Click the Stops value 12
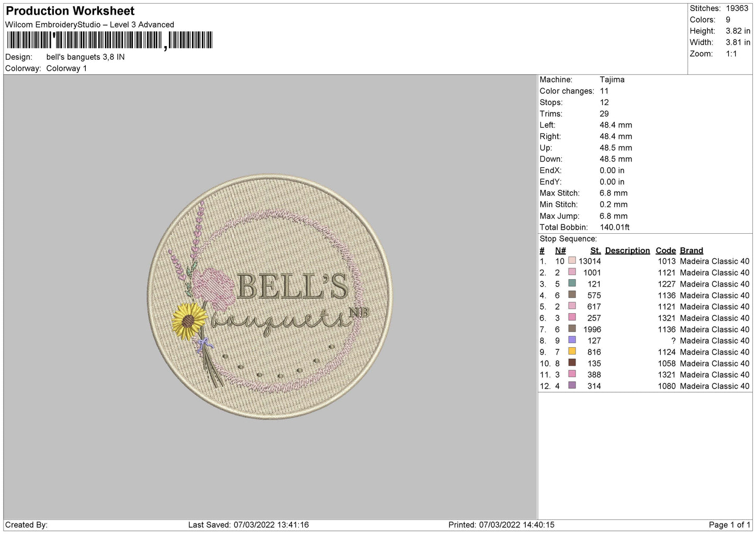 tap(604, 103)
